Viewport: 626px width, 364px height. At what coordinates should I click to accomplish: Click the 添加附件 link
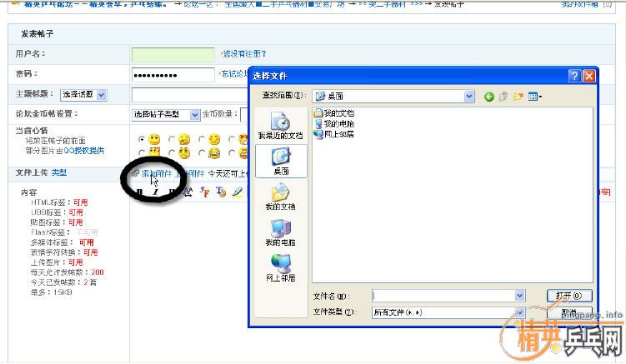pyautogui.click(x=157, y=173)
